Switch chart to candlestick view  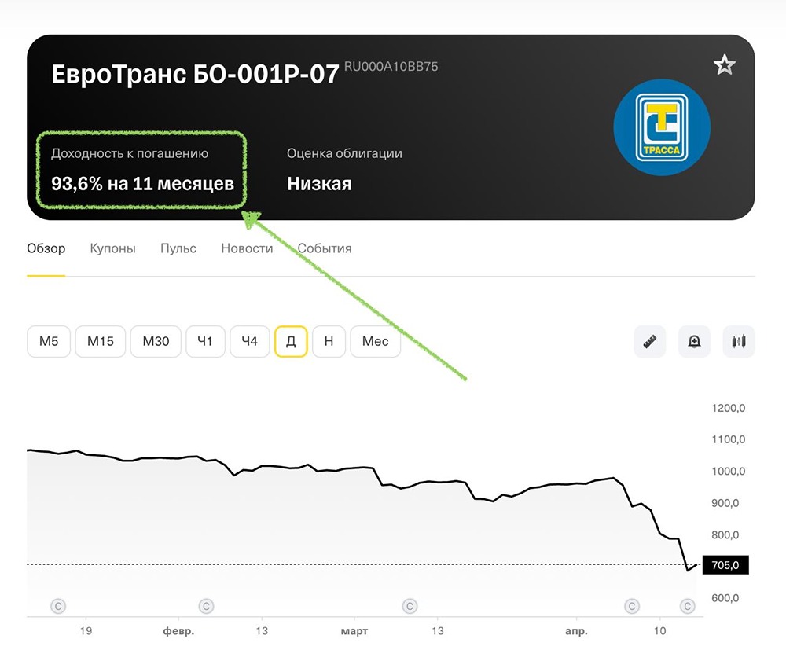click(x=739, y=341)
